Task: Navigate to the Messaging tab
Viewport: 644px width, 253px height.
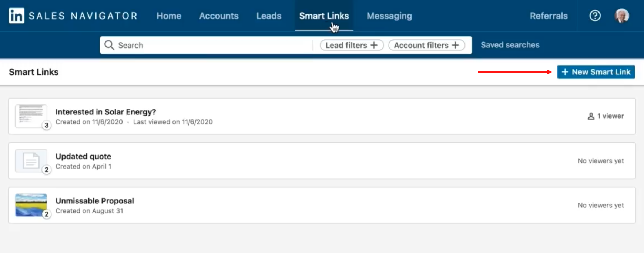Action: [389, 16]
